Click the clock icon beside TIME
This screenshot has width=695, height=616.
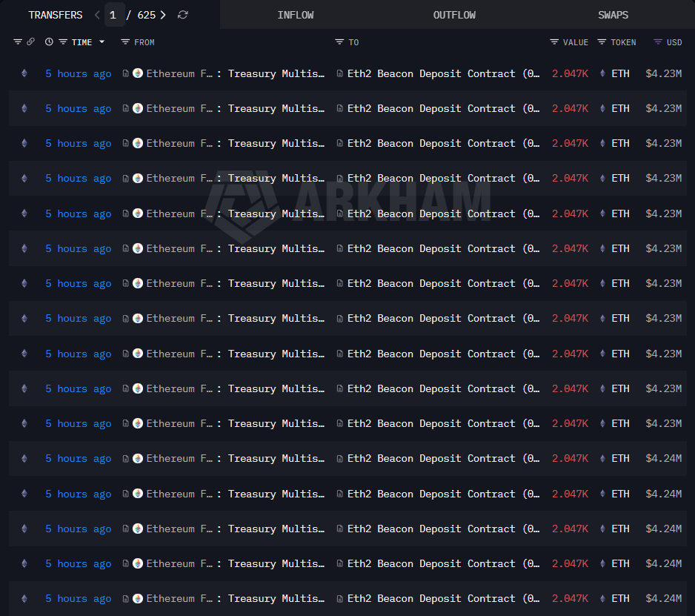click(x=49, y=42)
